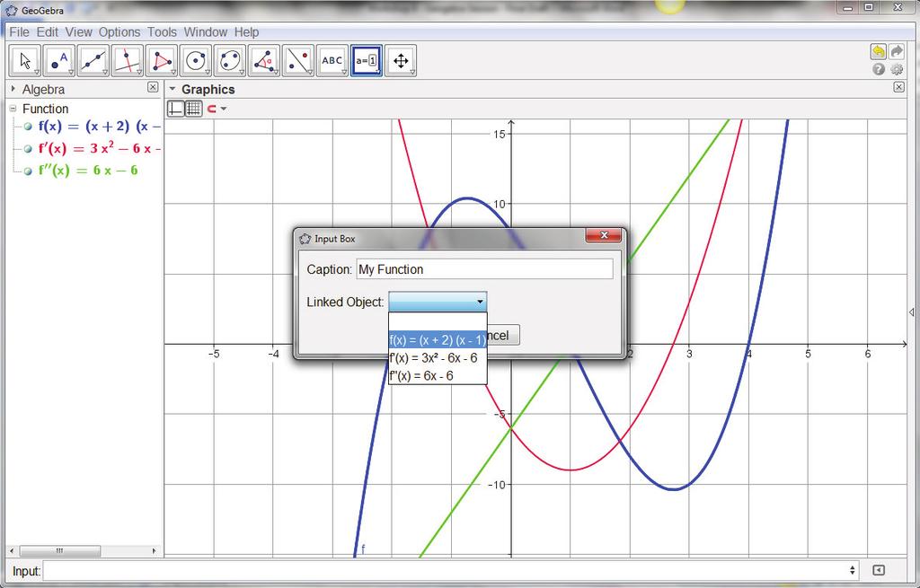Expand side panel arrow at right edge

[911, 312]
